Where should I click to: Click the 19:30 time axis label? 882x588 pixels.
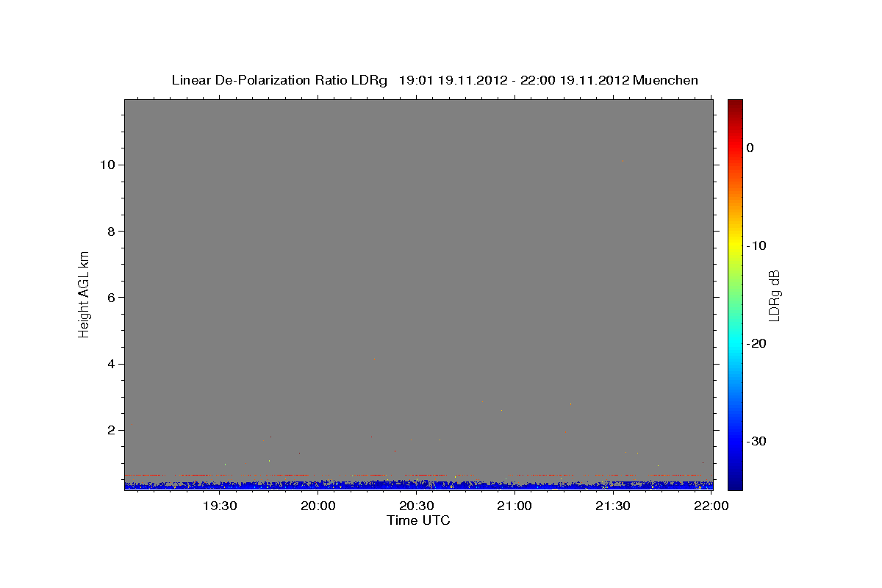pos(220,506)
